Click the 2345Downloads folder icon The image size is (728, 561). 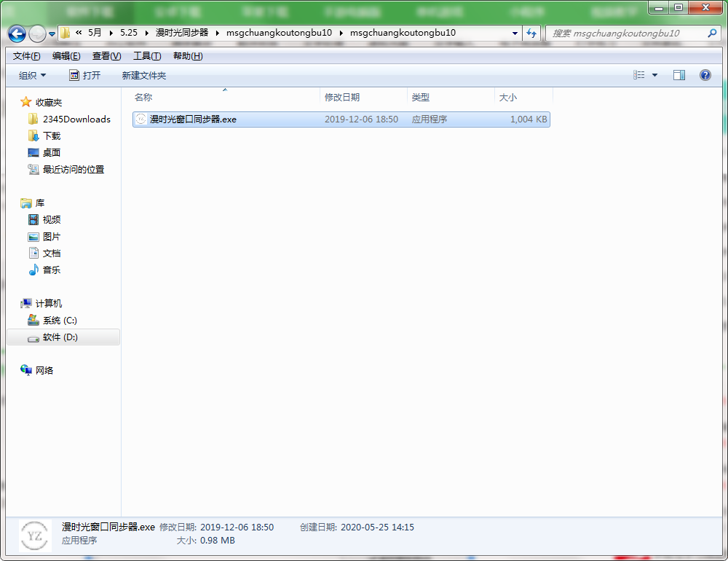click(33, 119)
